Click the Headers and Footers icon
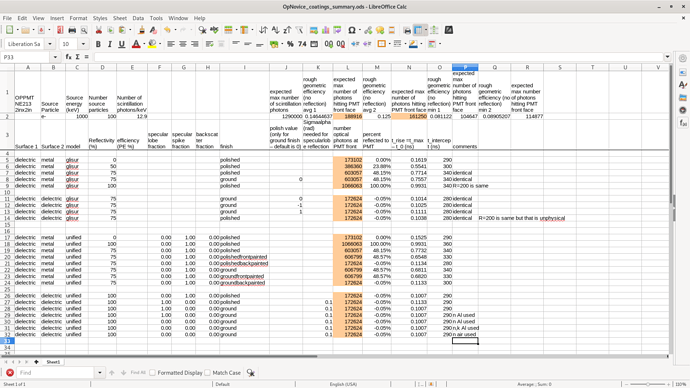 [x=392, y=30]
